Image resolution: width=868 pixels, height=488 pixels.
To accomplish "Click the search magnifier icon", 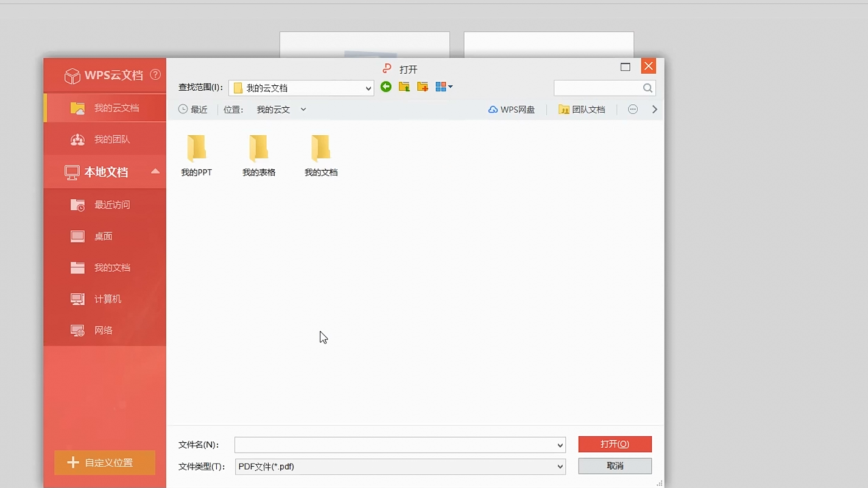I will pos(647,88).
